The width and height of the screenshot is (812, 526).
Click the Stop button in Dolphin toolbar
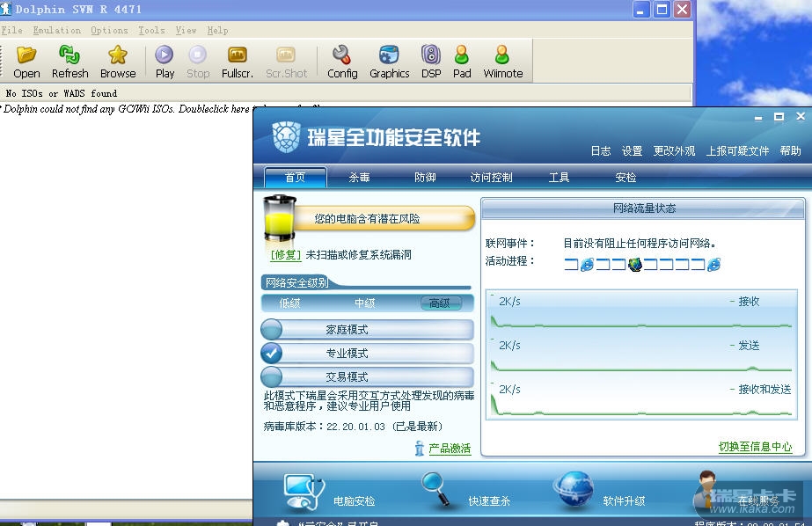coord(198,62)
